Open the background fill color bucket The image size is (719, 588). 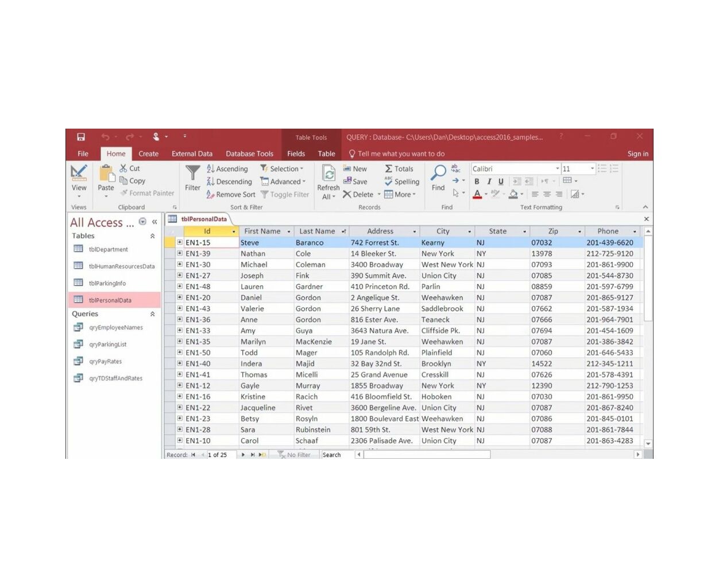pyautogui.click(x=513, y=195)
